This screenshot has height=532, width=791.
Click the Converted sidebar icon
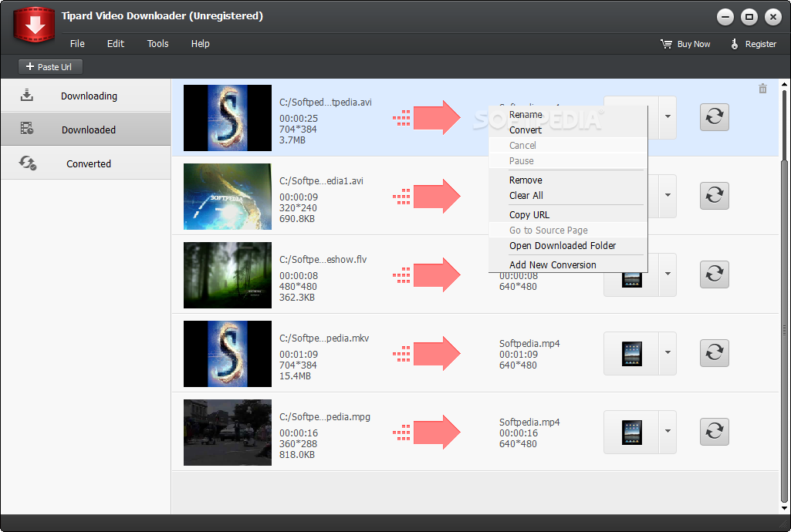tap(27, 163)
